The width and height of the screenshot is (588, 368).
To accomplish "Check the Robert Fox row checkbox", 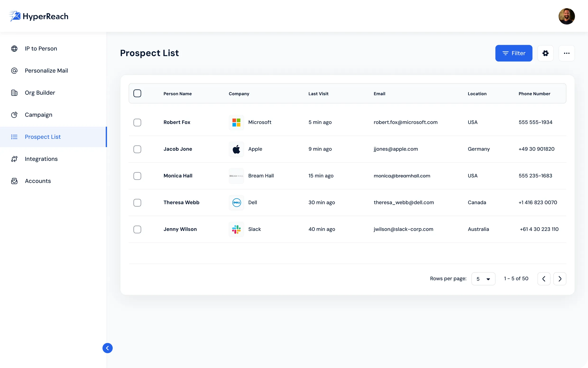I will pos(137,122).
